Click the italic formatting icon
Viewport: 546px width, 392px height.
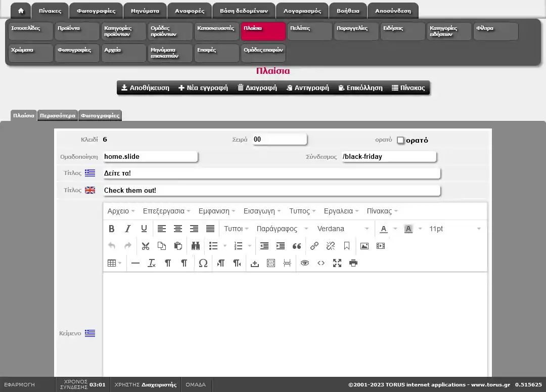(128, 229)
